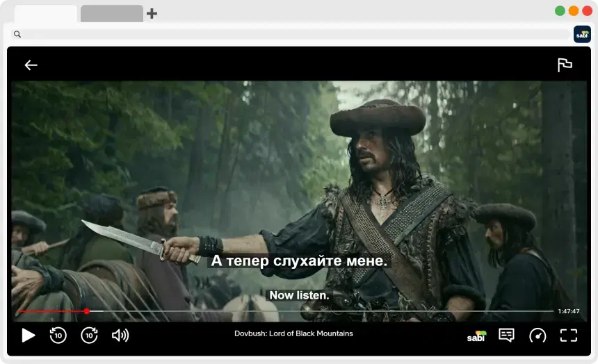Click the Ukrainian subtitle line
This screenshot has height=364, width=598.
300,261
